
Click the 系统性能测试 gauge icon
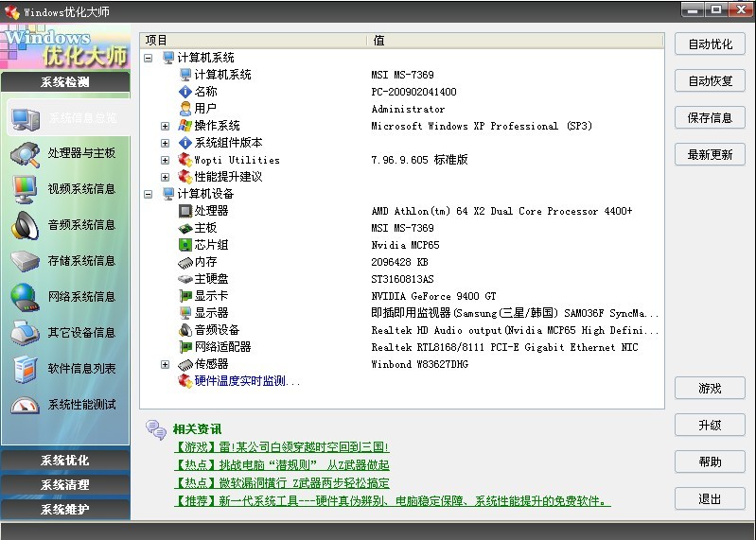25,405
